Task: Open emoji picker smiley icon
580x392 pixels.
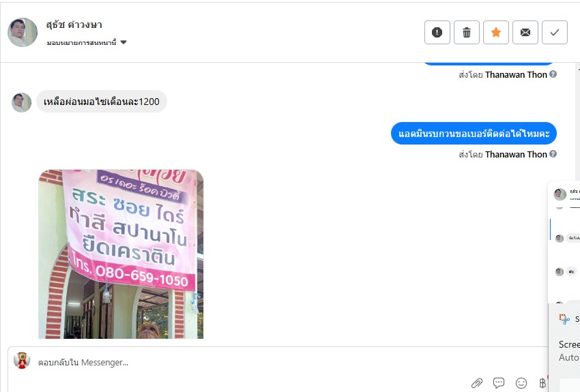Action: [521, 383]
